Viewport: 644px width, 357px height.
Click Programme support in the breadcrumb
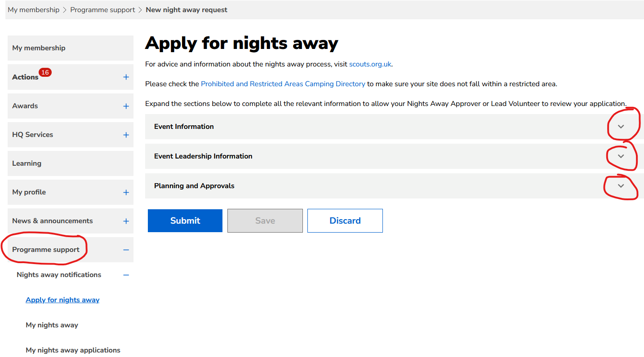(102, 10)
